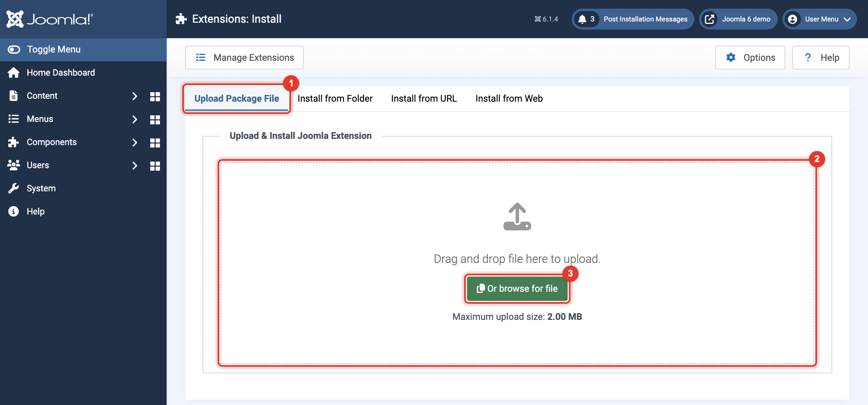Open the Menus dashboard grid icon
This screenshot has width=868, height=405.
coord(155,119)
